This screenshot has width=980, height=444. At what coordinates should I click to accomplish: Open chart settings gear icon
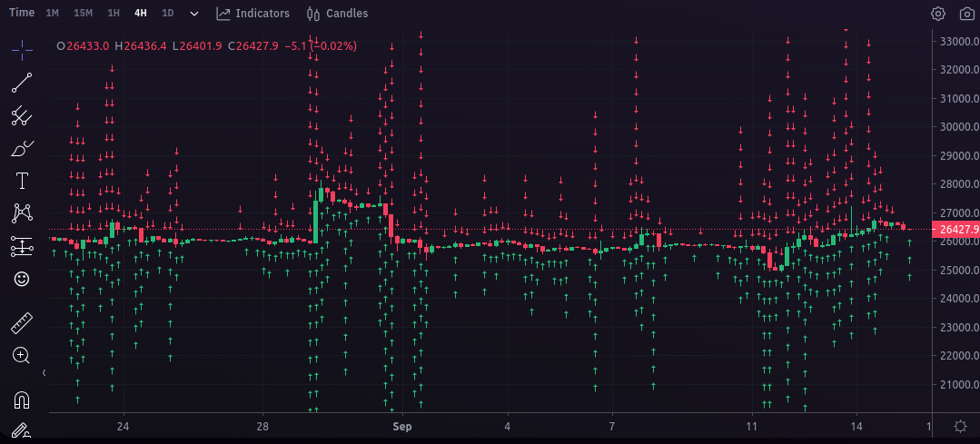(x=938, y=13)
